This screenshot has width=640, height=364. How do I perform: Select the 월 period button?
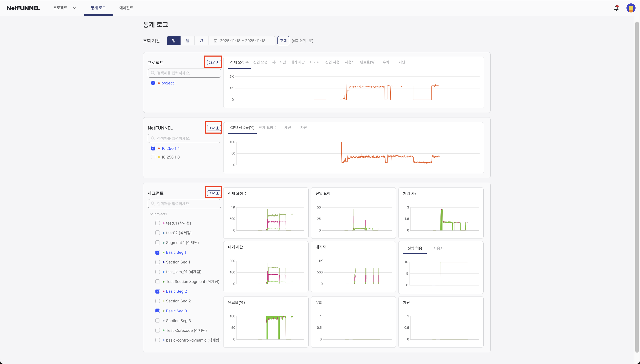pyautogui.click(x=188, y=41)
